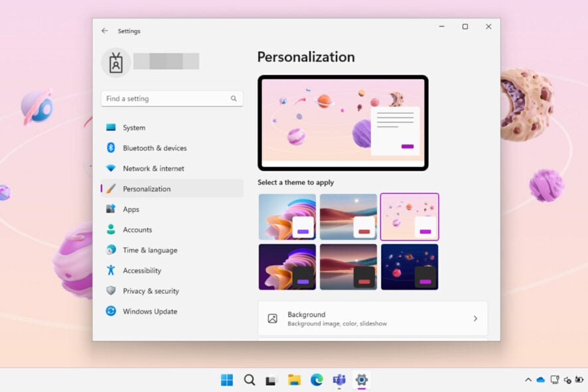Go back with the back arrow

pos(104,31)
